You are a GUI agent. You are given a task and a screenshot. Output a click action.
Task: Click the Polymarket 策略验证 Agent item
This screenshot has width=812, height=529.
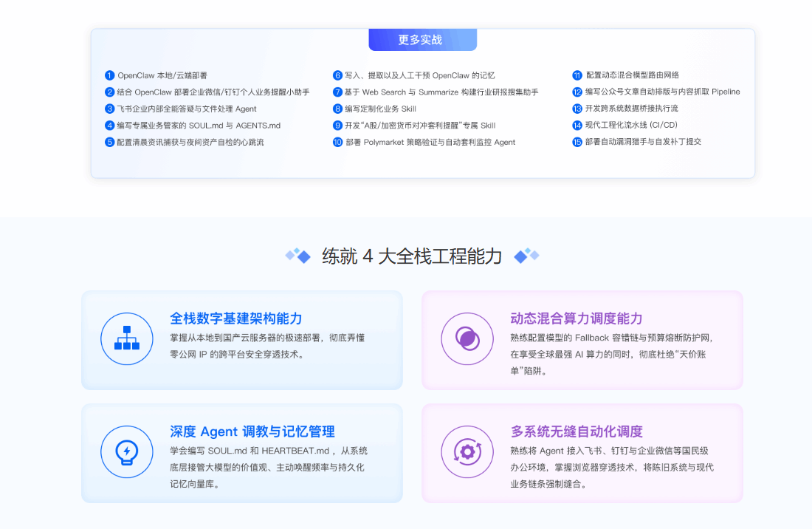pos(430,142)
